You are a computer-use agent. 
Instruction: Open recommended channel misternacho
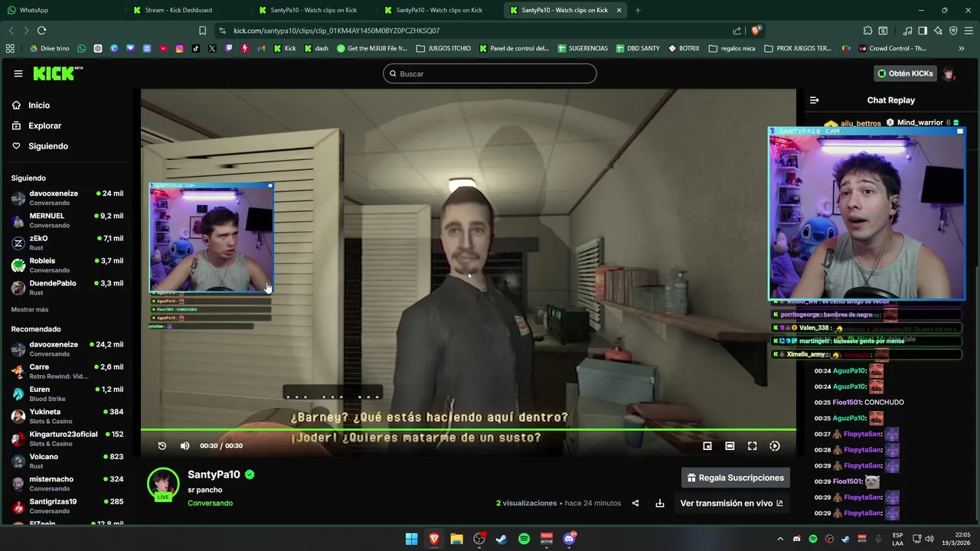[x=67, y=484]
